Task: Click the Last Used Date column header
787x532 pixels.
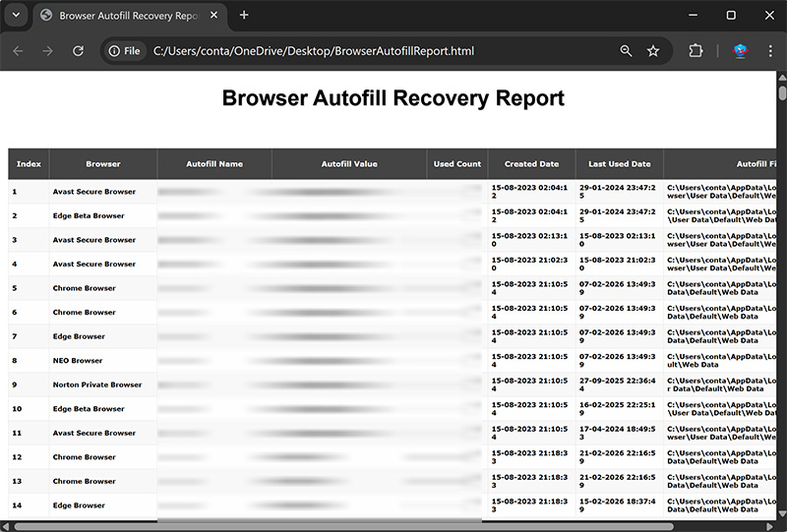Action: click(620, 164)
